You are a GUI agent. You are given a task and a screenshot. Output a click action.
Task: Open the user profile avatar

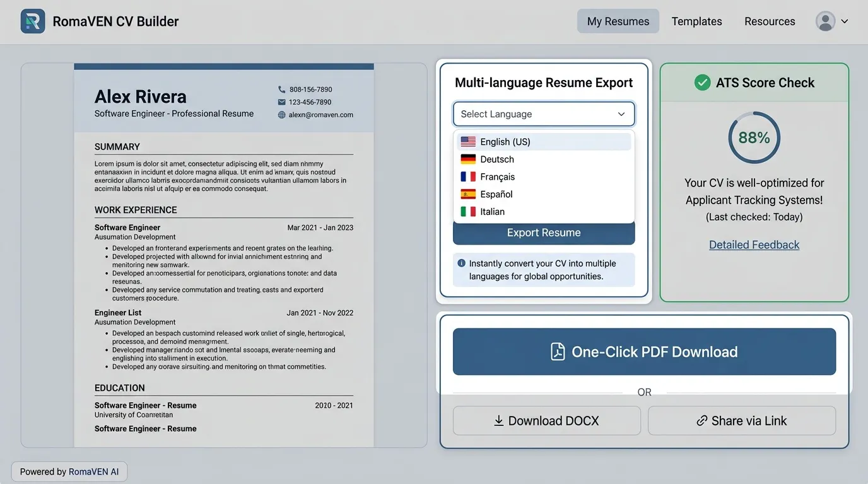pyautogui.click(x=825, y=21)
